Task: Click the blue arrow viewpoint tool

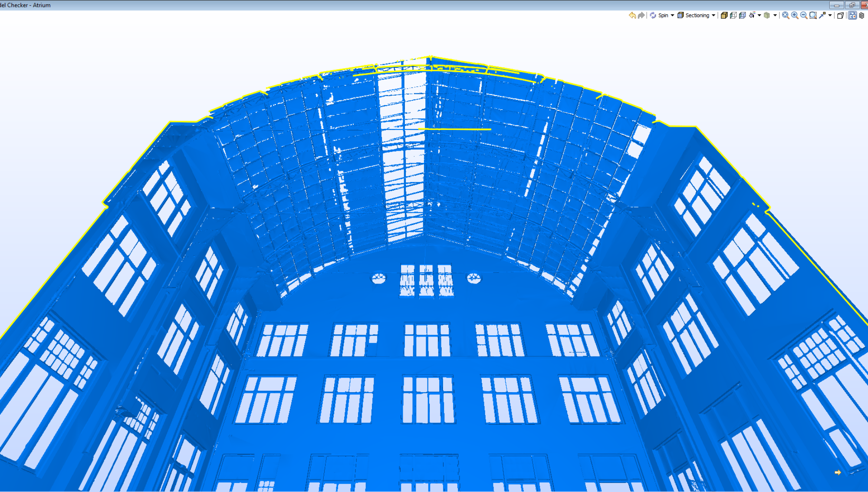Action: 822,15
